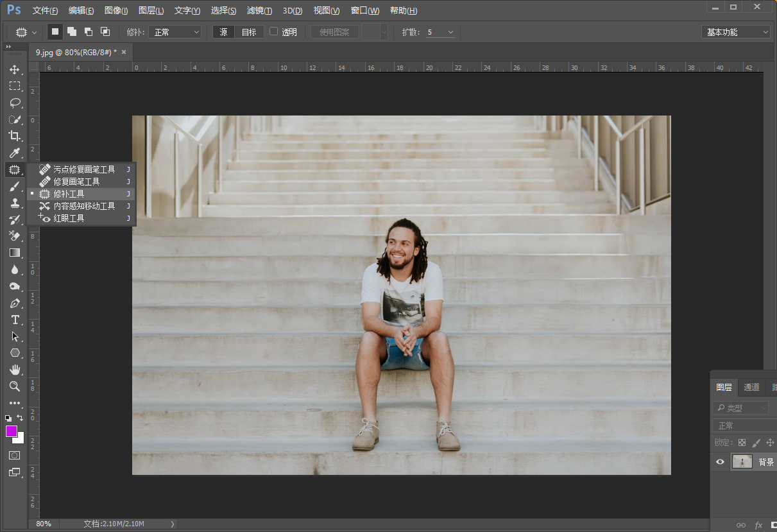The width and height of the screenshot is (777, 532).
Task: Choose 修补工具 from flyout
Action: [81, 194]
